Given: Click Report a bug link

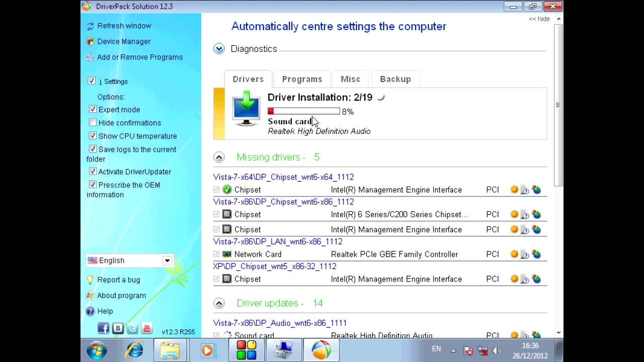Looking at the screenshot, I should pyautogui.click(x=119, y=280).
